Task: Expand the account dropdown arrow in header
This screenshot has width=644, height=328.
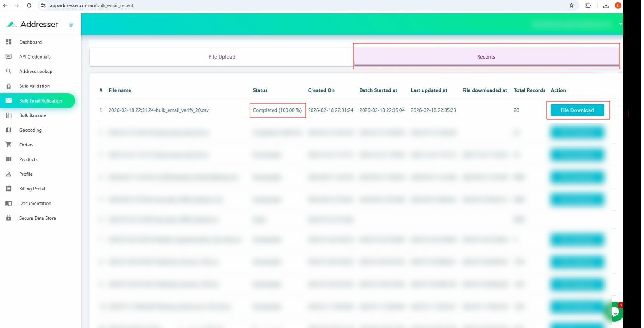Action: pos(620,24)
